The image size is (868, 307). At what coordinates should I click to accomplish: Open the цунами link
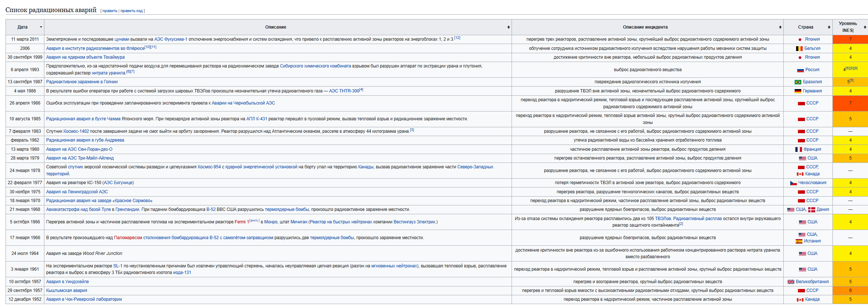click(122, 39)
